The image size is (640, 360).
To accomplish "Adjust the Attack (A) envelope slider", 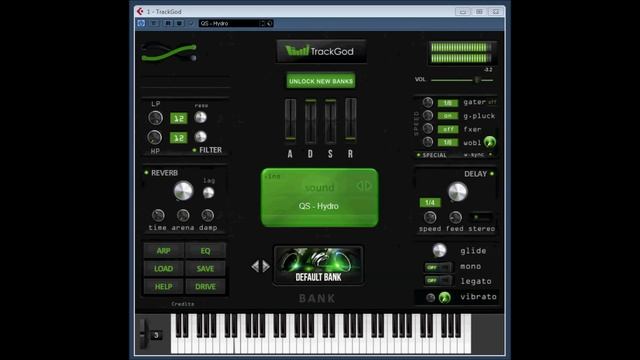I will pos(290,120).
